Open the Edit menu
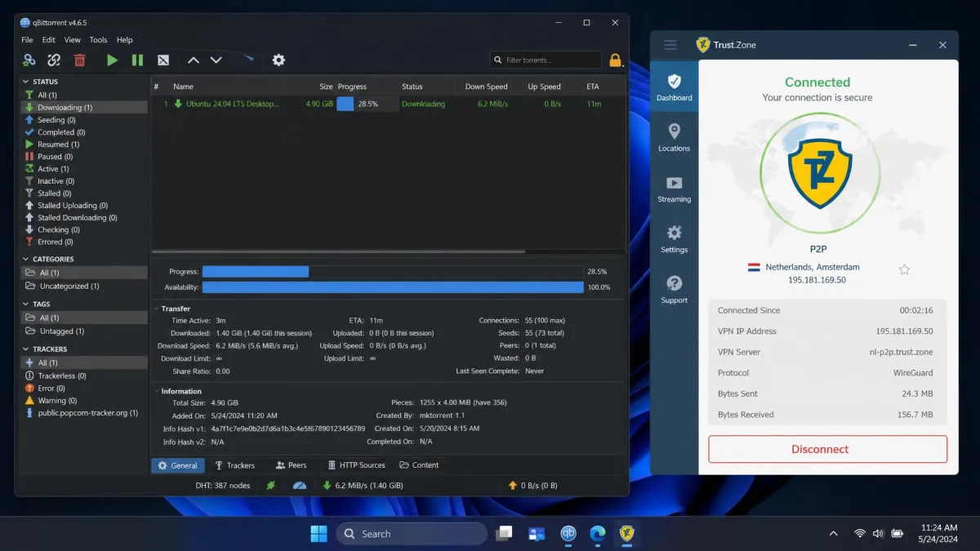The width and height of the screenshot is (980, 551). [49, 40]
